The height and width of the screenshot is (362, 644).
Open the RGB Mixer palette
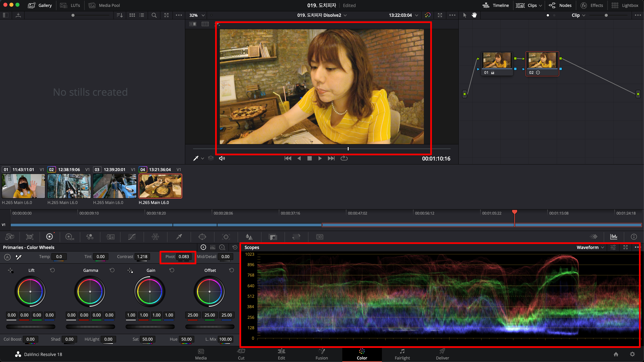pos(90,237)
